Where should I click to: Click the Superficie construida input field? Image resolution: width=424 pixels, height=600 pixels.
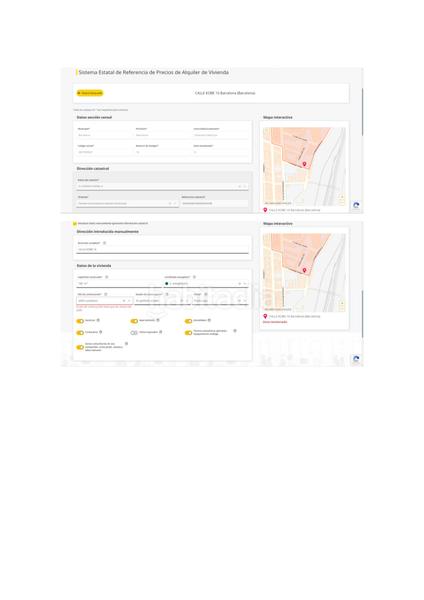pos(119,284)
